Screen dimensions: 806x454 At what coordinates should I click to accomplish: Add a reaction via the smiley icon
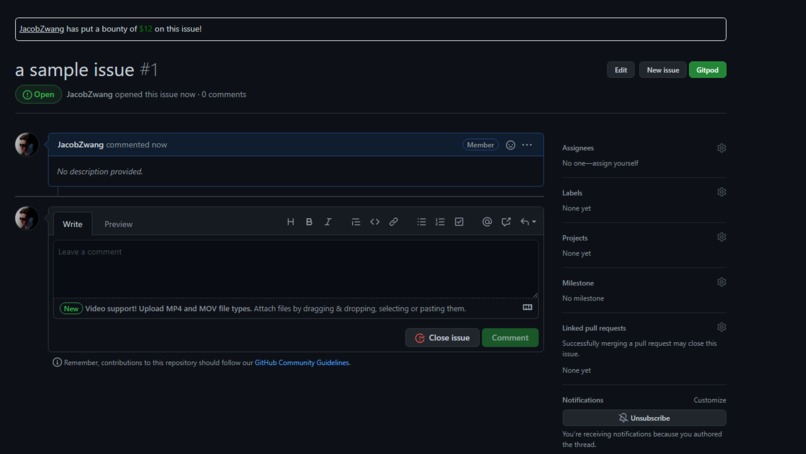point(510,145)
